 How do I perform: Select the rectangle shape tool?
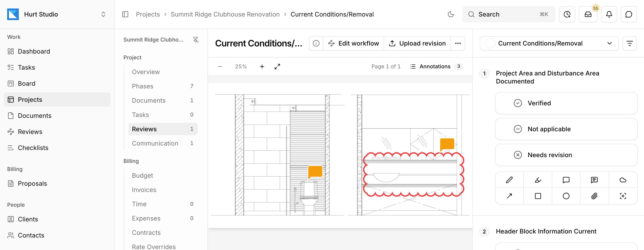click(538, 196)
